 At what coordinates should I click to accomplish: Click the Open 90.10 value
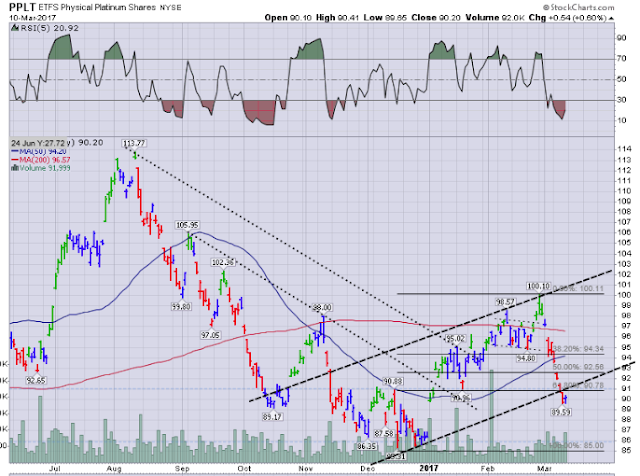[288, 18]
